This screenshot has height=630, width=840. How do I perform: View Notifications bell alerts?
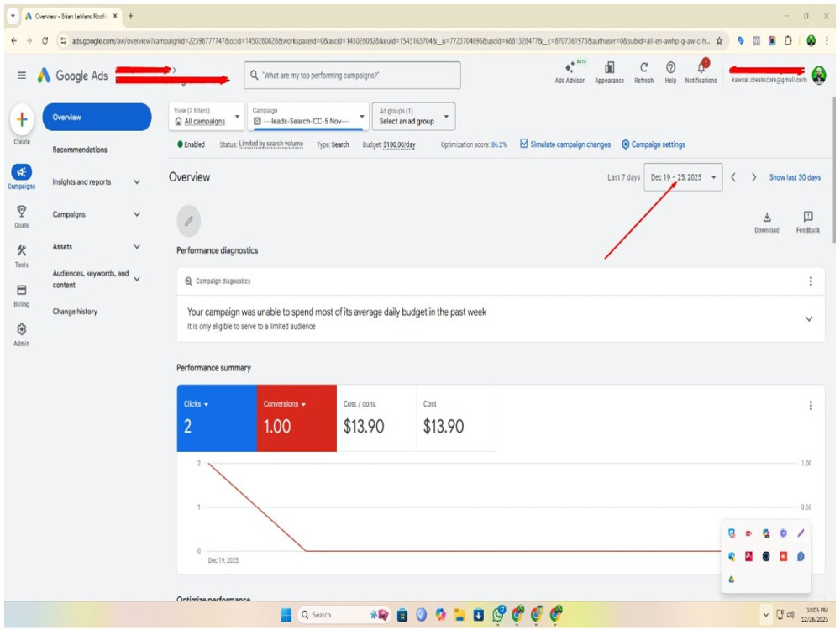[x=701, y=71]
